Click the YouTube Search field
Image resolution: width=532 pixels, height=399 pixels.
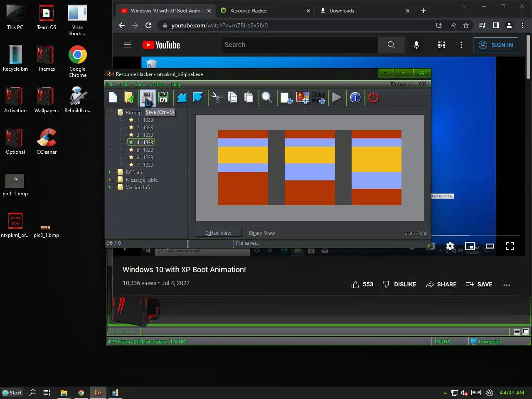coord(300,45)
